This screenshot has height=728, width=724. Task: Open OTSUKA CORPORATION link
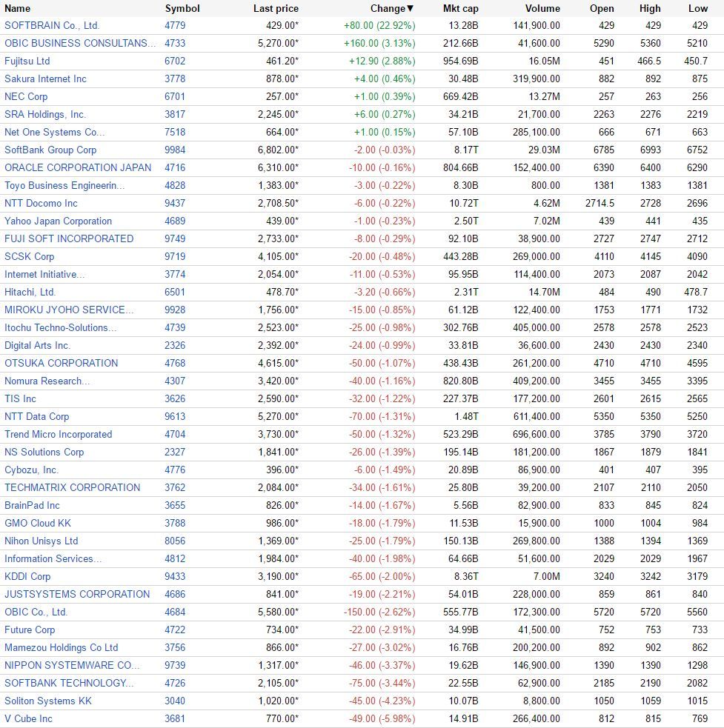[62, 363]
